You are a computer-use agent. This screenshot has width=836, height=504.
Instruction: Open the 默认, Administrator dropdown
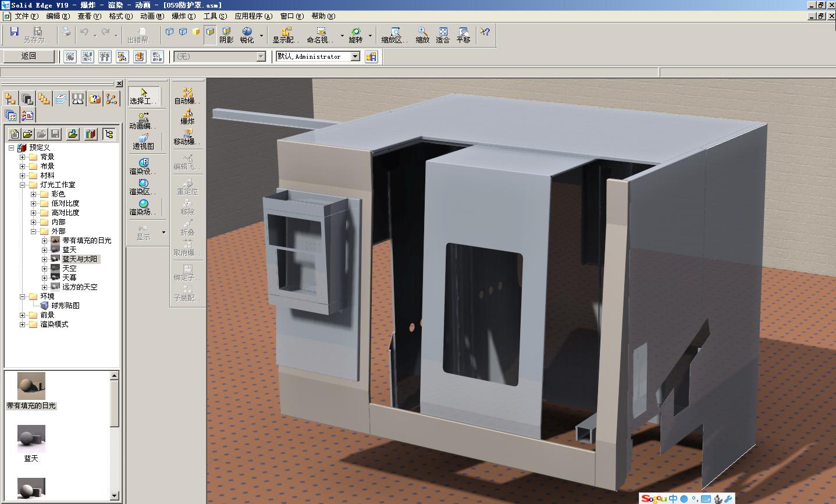(355, 56)
